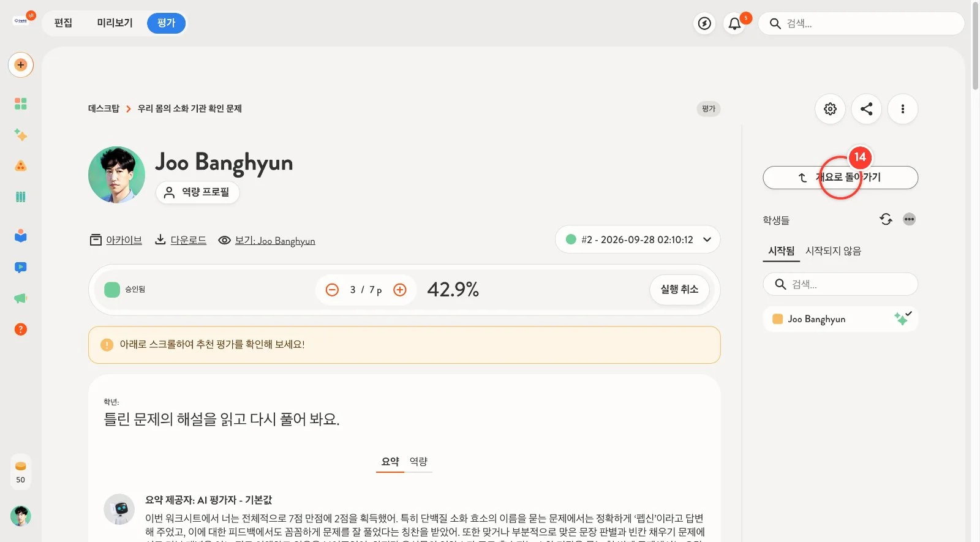
Task: Click the share icon button
Action: (x=866, y=109)
